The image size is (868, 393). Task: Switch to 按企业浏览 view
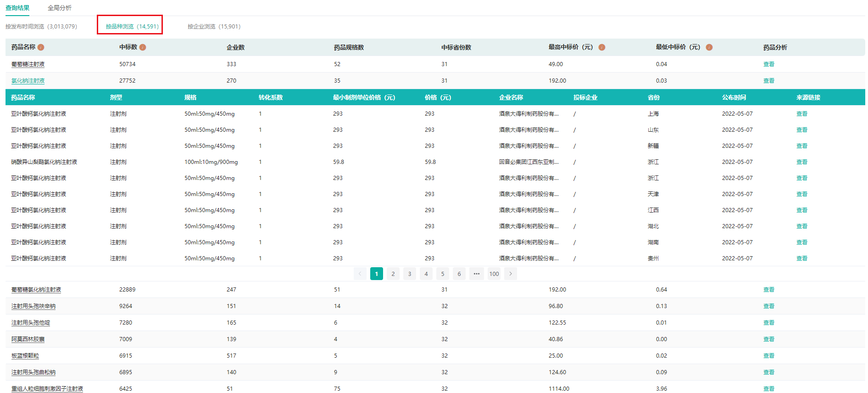[214, 27]
